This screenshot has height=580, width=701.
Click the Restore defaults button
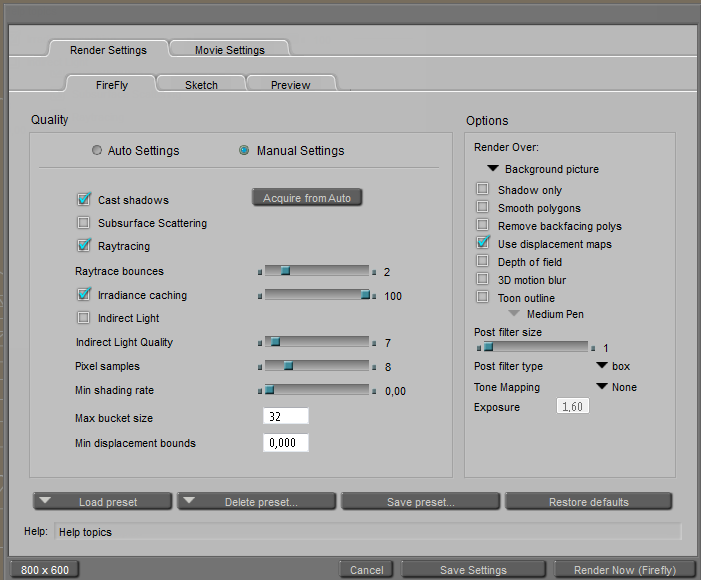pos(588,502)
